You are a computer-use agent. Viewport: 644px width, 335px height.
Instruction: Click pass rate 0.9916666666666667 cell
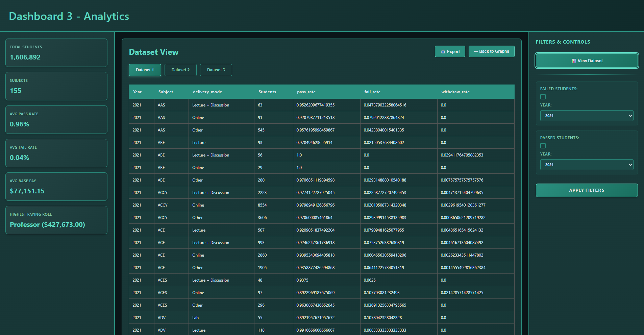pos(326,330)
